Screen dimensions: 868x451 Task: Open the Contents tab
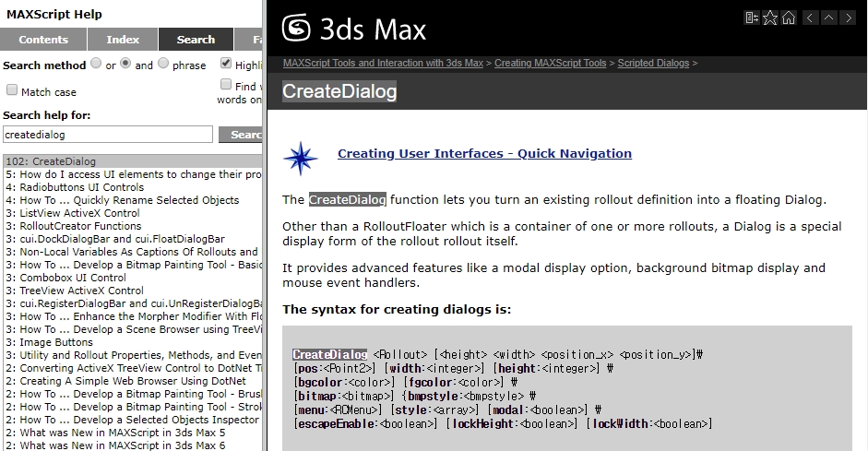pos(43,40)
